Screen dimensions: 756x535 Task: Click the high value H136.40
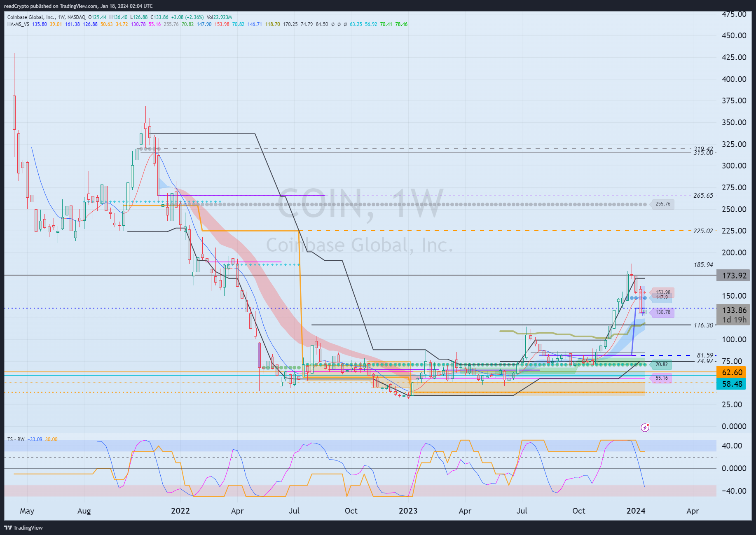(x=118, y=17)
